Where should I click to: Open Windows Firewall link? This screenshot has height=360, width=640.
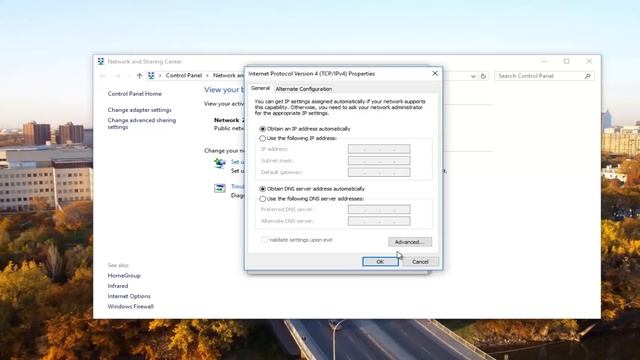pyautogui.click(x=131, y=307)
